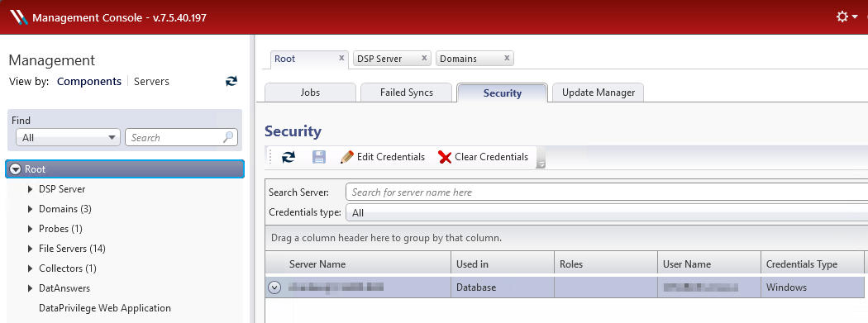The width and height of the screenshot is (868, 323).
Task: Expand the Collectors (1) node
Action: (x=30, y=268)
